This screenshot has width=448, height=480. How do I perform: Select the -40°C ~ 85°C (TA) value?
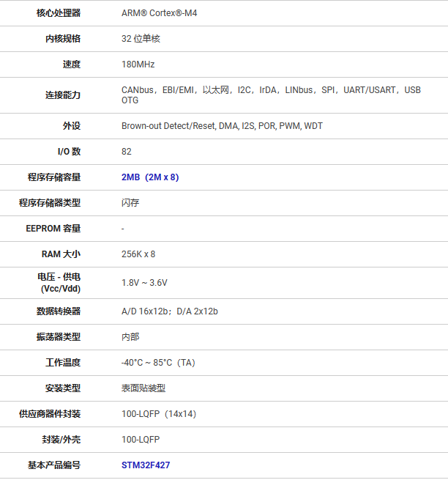pos(158,363)
